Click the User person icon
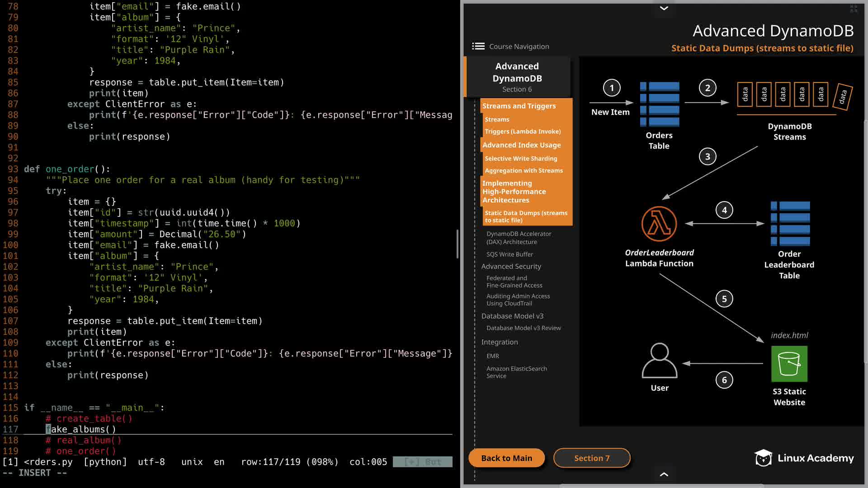The height and width of the screenshot is (488, 868). [659, 360]
